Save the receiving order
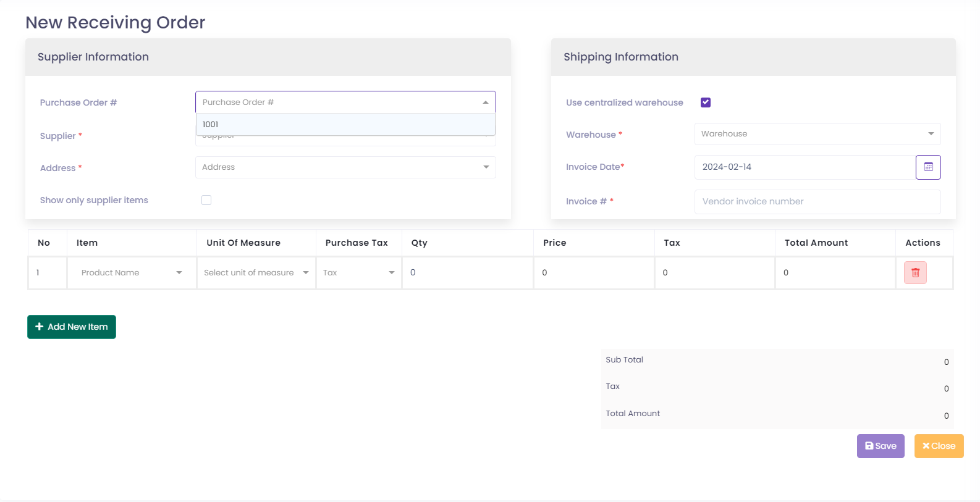The image size is (980, 502). tap(881, 446)
